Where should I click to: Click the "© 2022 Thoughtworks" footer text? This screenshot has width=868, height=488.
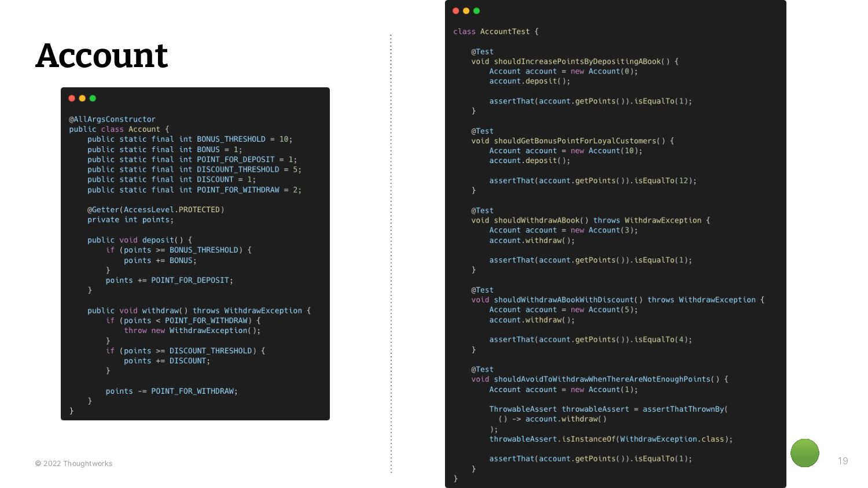73,464
